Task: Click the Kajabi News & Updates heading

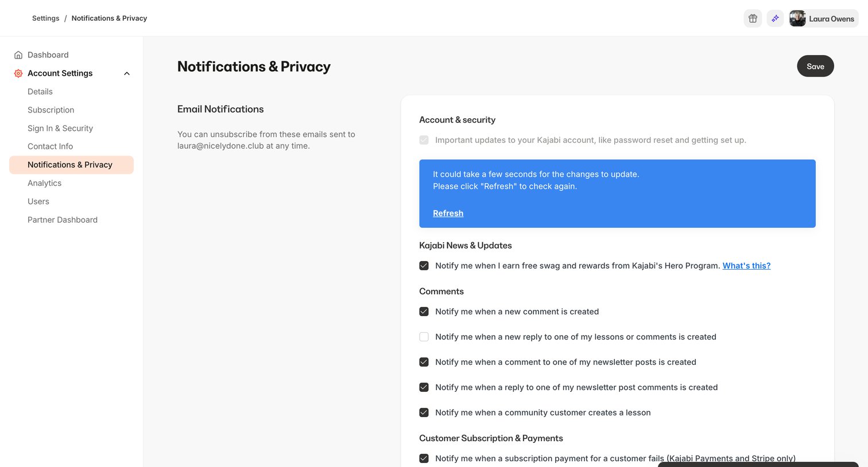Action: [x=466, y=246]
